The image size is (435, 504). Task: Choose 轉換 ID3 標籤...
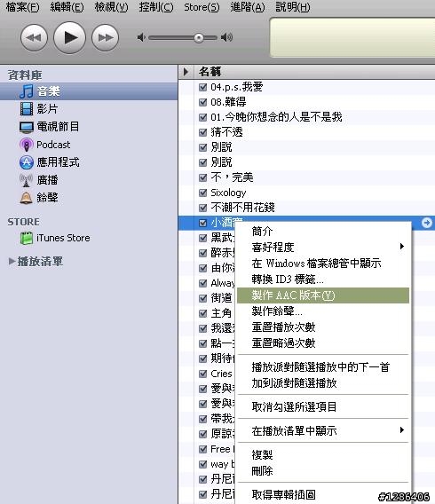click(x=323, y=279)
